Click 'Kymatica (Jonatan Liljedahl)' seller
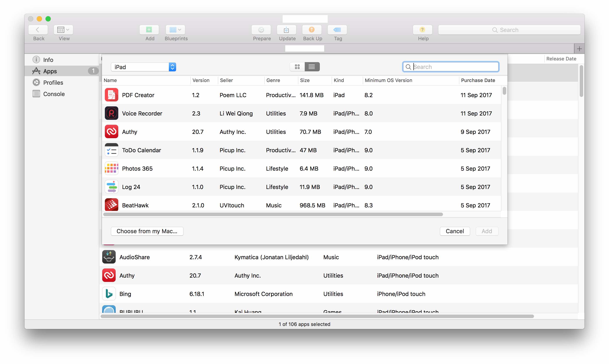 click(x=271, y=257)
